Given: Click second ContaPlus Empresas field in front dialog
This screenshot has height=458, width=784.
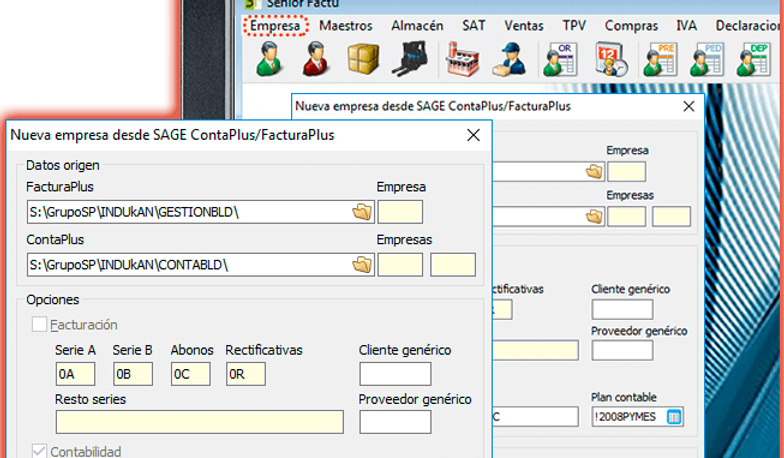Looking at the screenshot, I should [x=453, y=264].
